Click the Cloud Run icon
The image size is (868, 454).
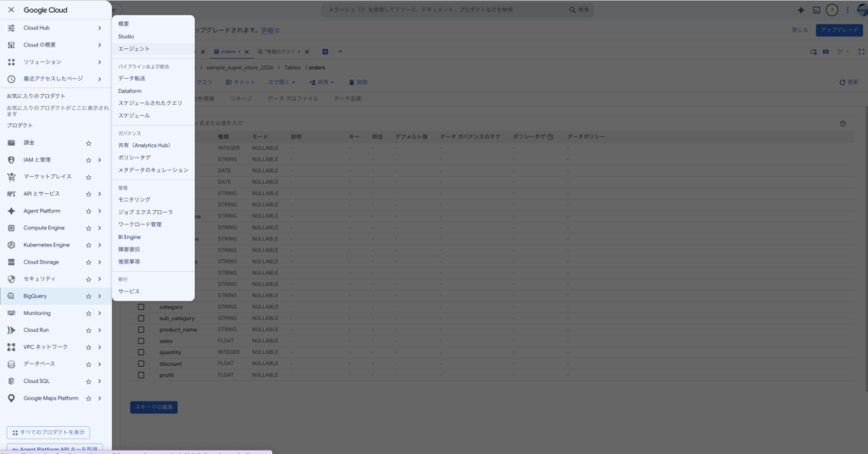click(x=11, y=330)
